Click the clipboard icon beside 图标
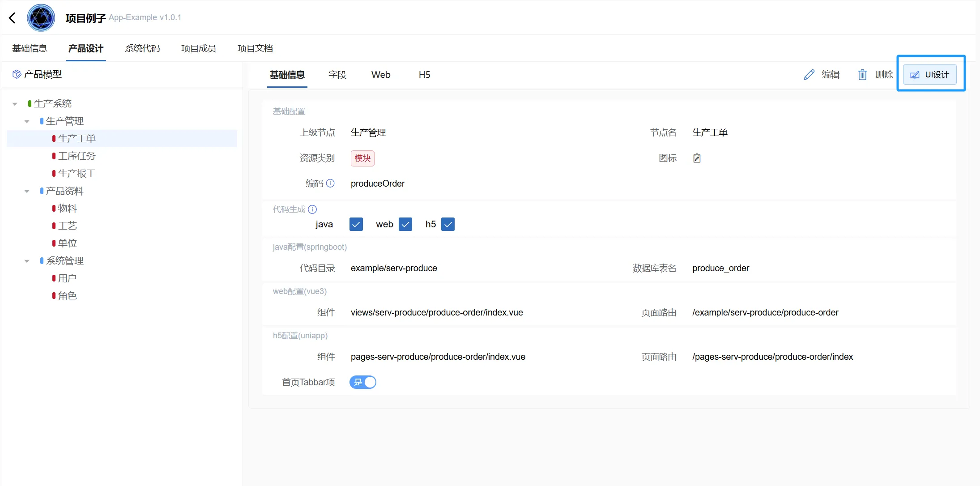The width and height of the screenshot is (980, 486). 697,158
